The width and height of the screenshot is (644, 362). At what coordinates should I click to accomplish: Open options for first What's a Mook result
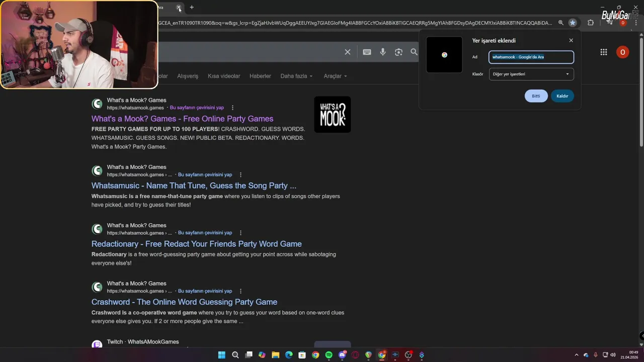coord(232,108)
